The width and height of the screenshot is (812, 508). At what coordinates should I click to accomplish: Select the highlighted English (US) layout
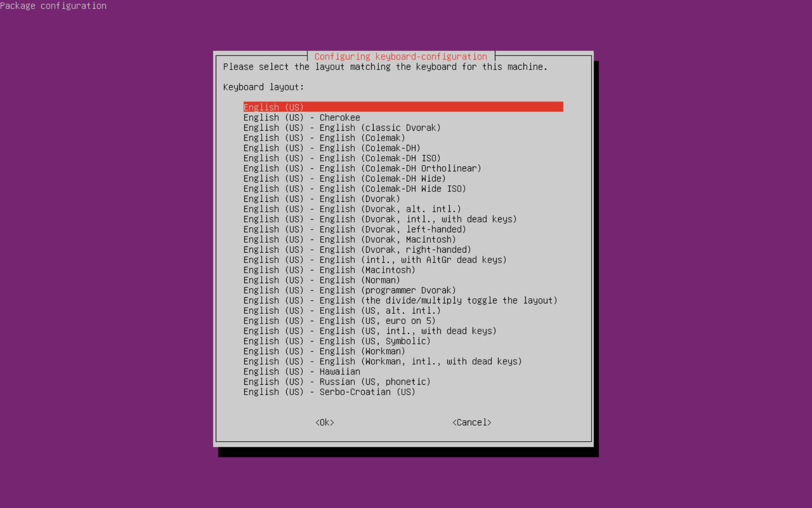(403, 107)
